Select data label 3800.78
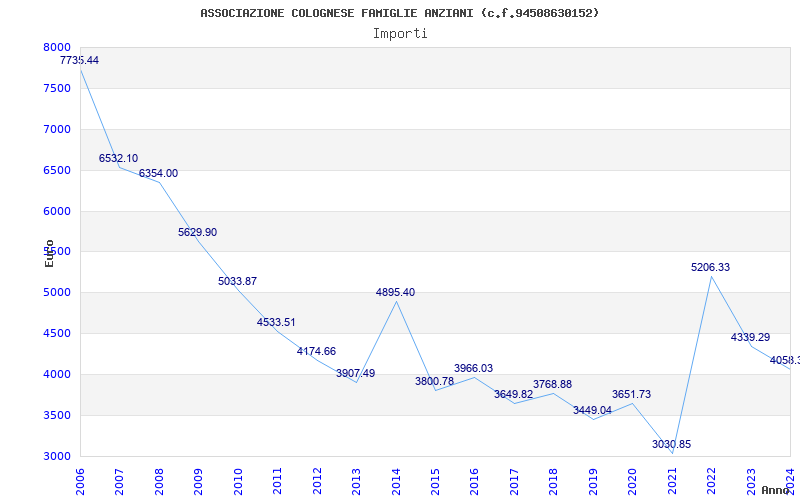Viewport: 800px width, 500px height. point(434,381)
